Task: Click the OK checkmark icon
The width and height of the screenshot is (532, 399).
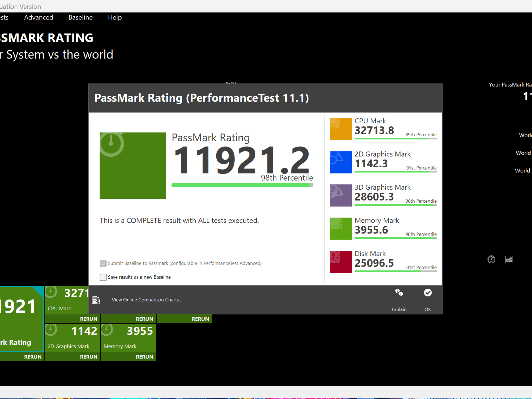Action: tap(428, 293)
